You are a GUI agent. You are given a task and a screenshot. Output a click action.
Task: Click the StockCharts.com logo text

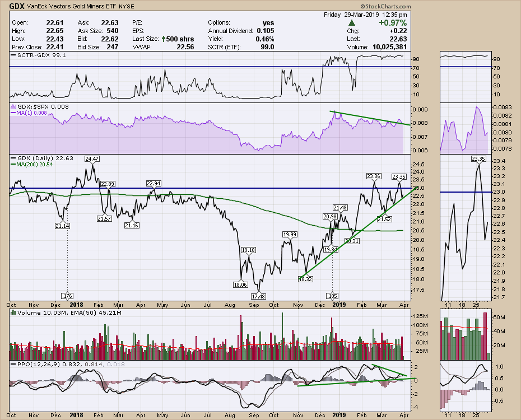[x=385, y=6]
